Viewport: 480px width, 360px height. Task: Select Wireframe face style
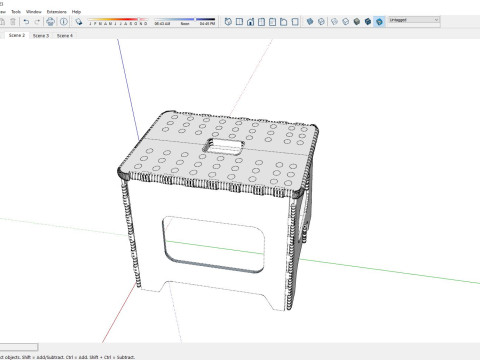pyautogui.click(x=334, y=22)
